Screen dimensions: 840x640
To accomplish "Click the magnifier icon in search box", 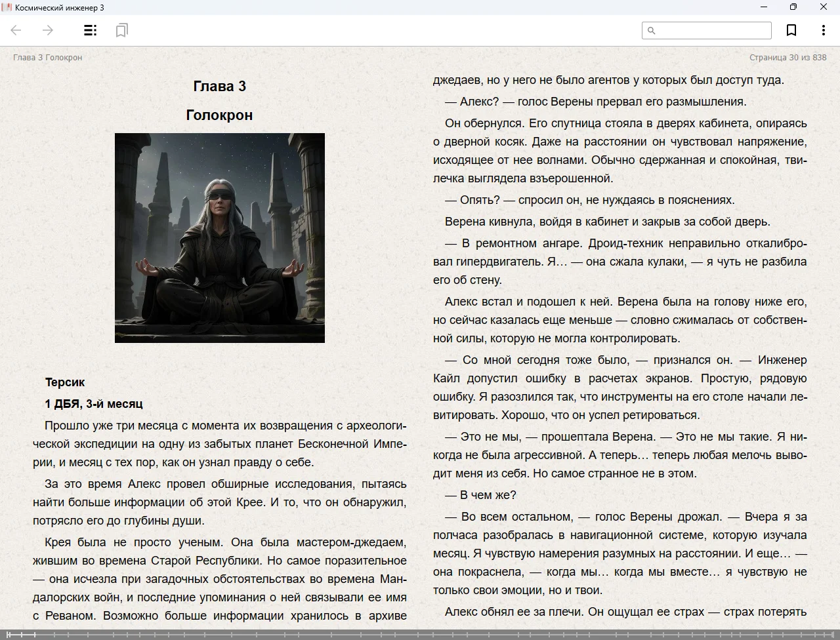I will [652, 30].
